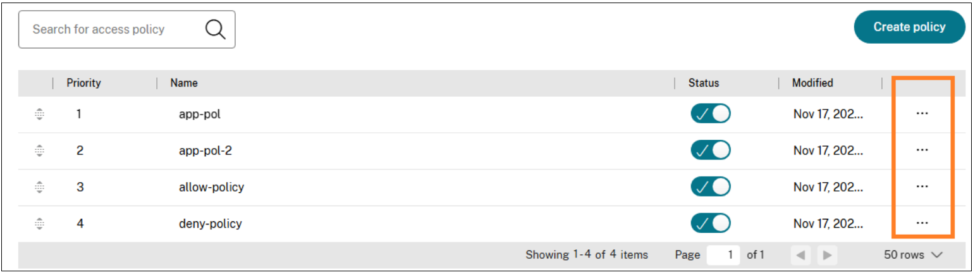
Task: Click drag handle for allow-policy row
Action: coord(39,187)
